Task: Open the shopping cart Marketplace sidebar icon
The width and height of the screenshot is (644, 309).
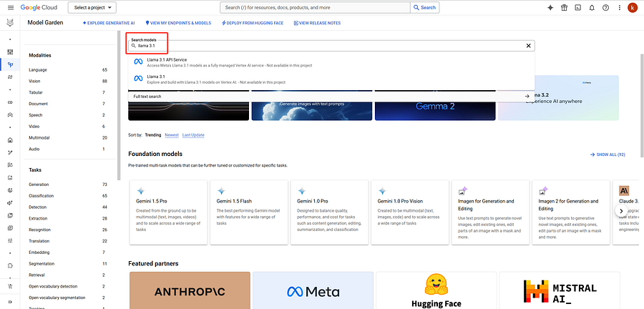Action: click(10, 286)
